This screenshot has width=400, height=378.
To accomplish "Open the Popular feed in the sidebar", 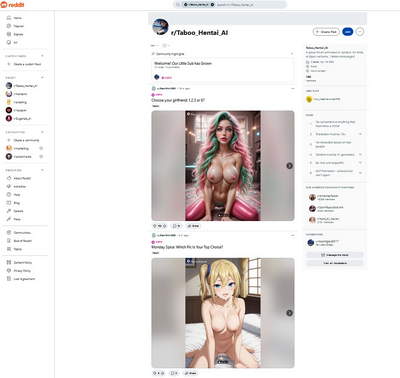I will 15,26.
